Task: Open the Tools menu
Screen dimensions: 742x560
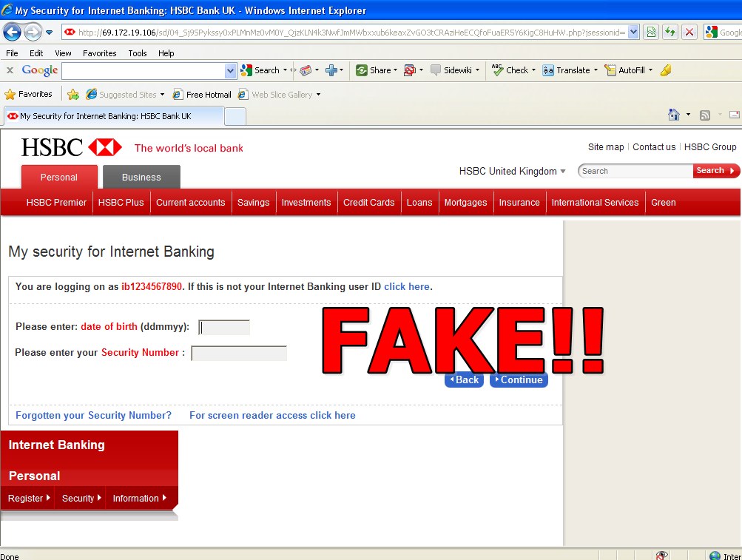Action: click(138, 53)
